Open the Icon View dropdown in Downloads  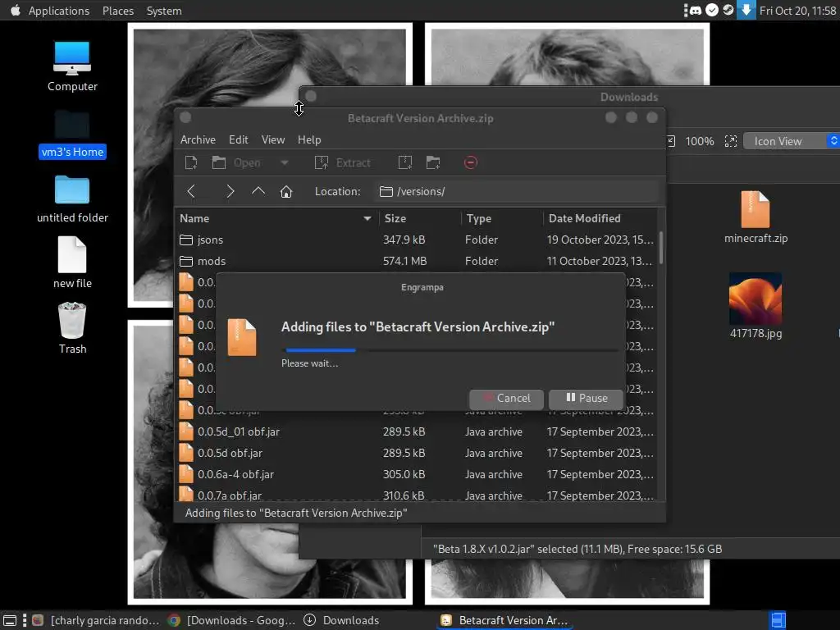point(792,141)
